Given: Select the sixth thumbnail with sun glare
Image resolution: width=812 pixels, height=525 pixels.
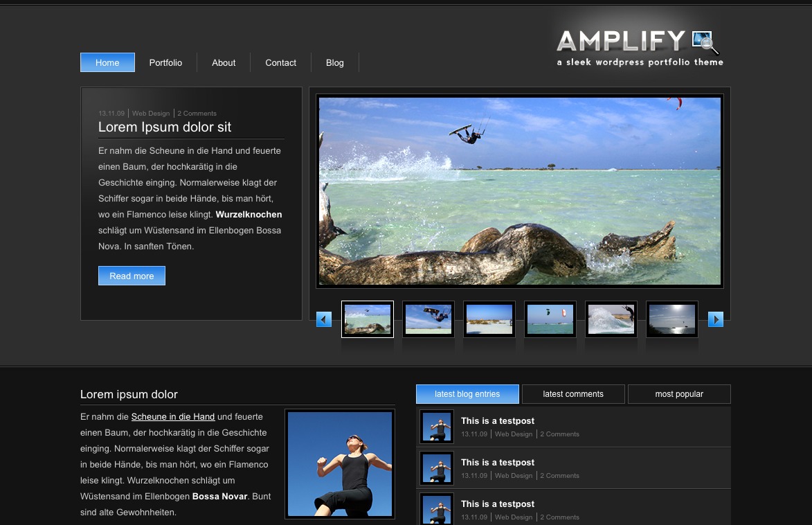Looking at the screenshot, I should (672, 319).
